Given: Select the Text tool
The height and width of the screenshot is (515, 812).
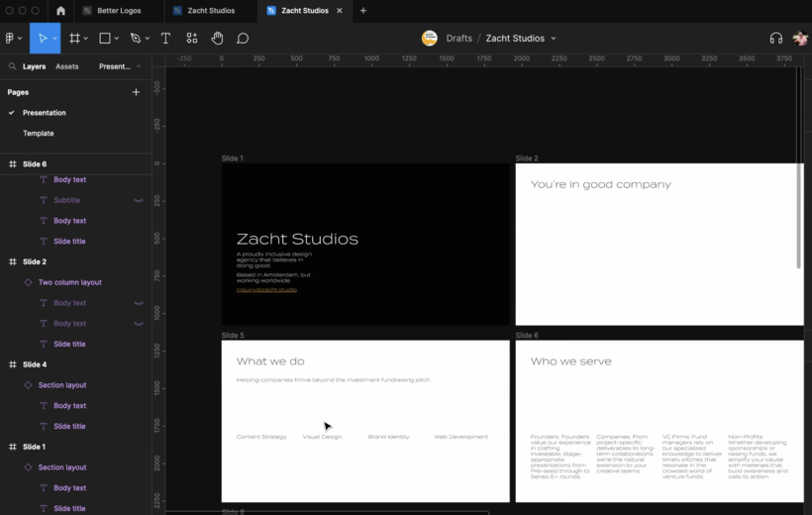Looking at the screenshot, I should [165, 38].
